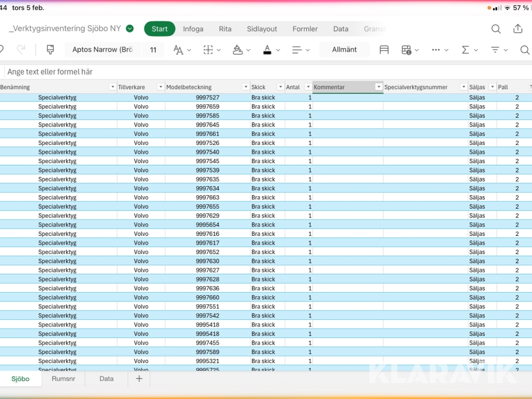Viewport: 532px width, 399px height.
Task: Tap the share icon at top right
Action: [x=518, y=29]
